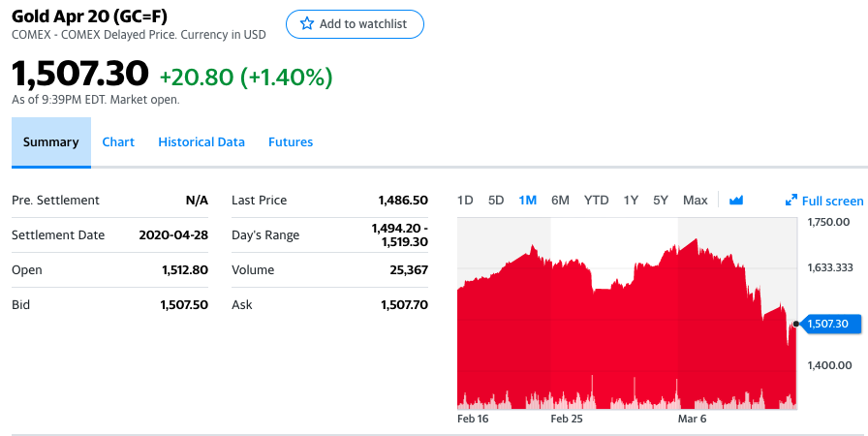Display the Max chart range

pos(695,201)
